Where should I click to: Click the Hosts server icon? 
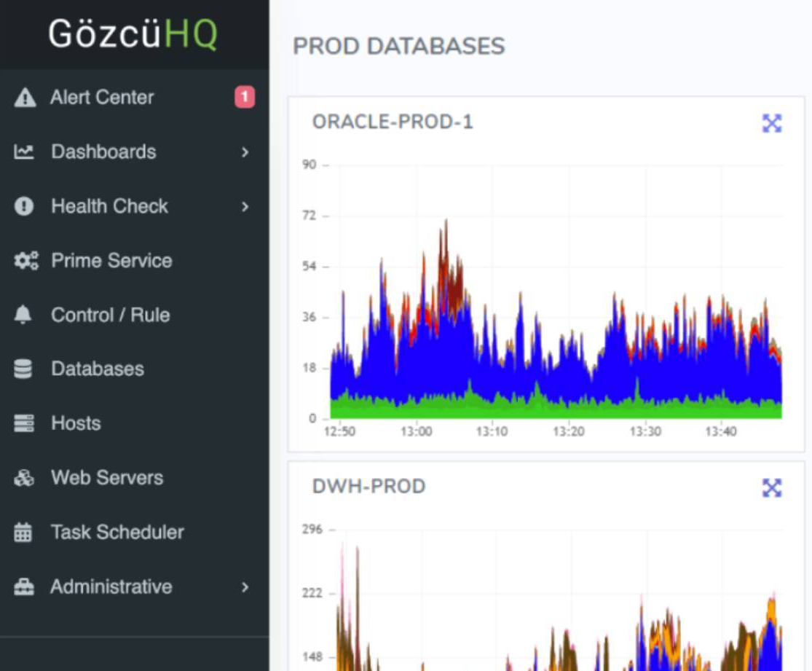[24, 423]
